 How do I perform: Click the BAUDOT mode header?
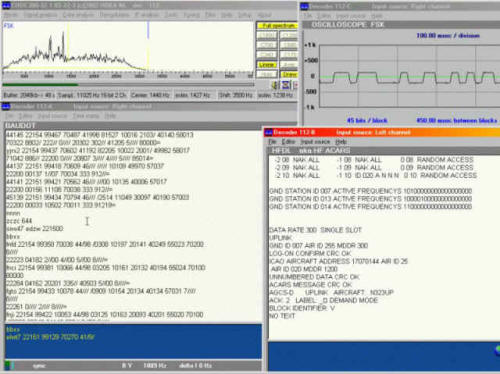click(21, 125)
